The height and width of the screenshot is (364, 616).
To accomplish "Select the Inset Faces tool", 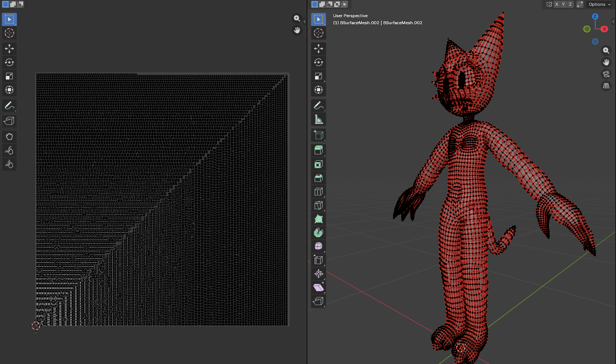I will [319, 164].
